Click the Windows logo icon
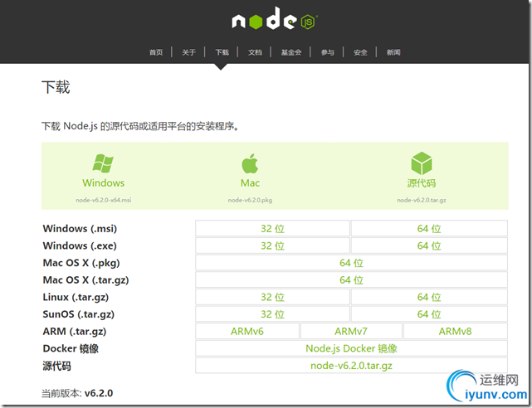Image resolution: width=532 pixels, height=408 pixels. point(103,163)
